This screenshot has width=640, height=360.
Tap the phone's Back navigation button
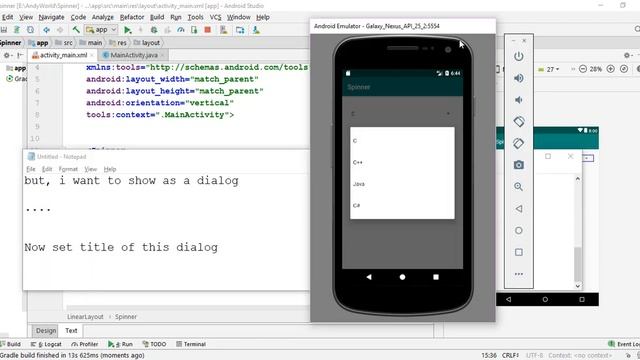pyautogui.click(x=369, y=277)
